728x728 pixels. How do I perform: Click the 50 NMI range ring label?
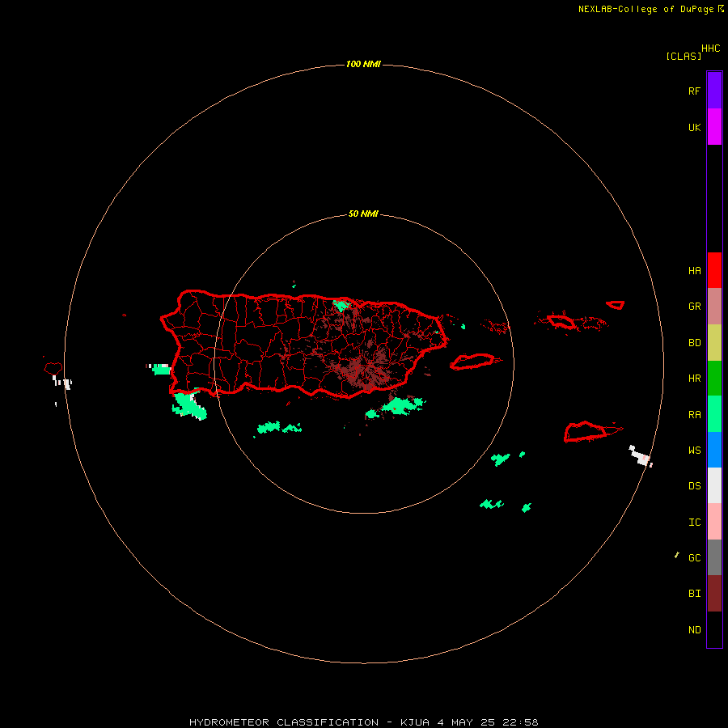click(x=363, y=214)
